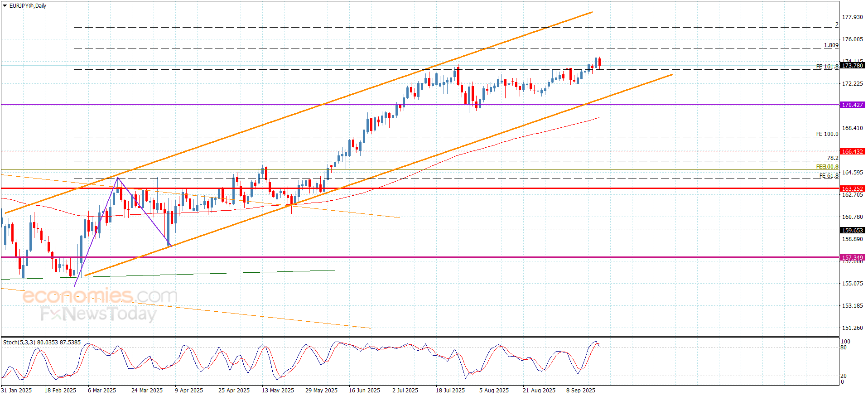Image resolution: width=868 pixels, height=396 pixels.
Task: Select the 16 Jun 2025 date marker
Action: click(364, 390)
